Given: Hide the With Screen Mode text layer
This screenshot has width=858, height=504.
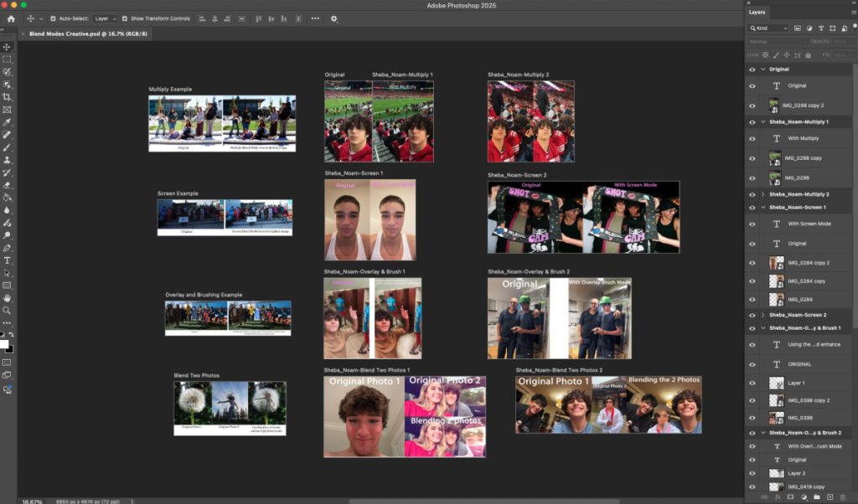Looking at the screenshot, I should (752, 224).
